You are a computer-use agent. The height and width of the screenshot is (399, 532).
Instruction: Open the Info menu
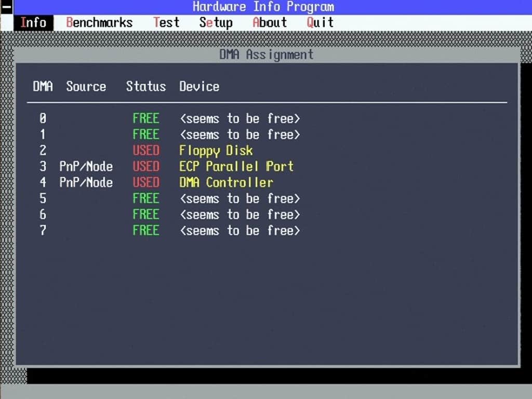(x=33, y=23)
